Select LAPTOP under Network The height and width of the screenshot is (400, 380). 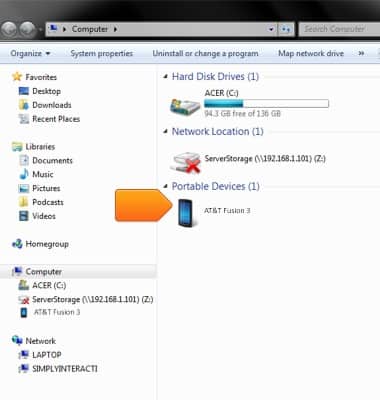[x=47, y=355]
